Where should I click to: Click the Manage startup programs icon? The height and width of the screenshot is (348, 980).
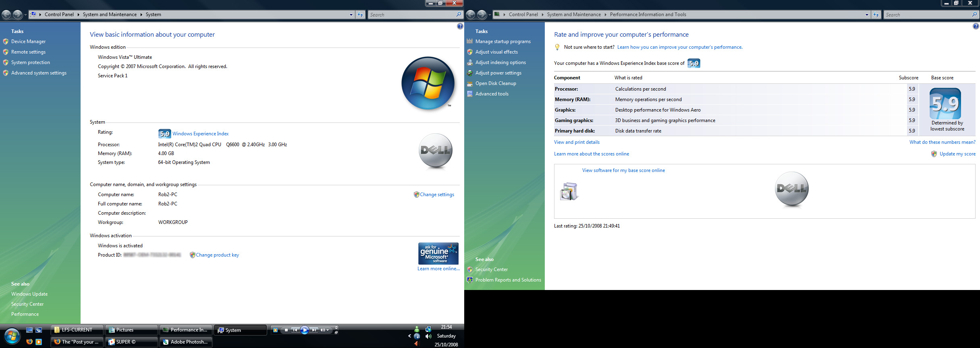click(x=469, y=41)
